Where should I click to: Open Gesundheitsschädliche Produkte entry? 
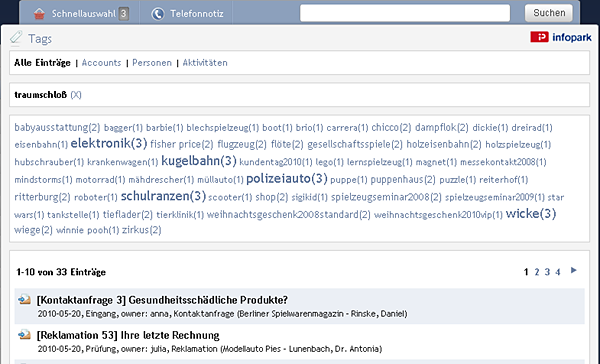(x=162, y=300)
